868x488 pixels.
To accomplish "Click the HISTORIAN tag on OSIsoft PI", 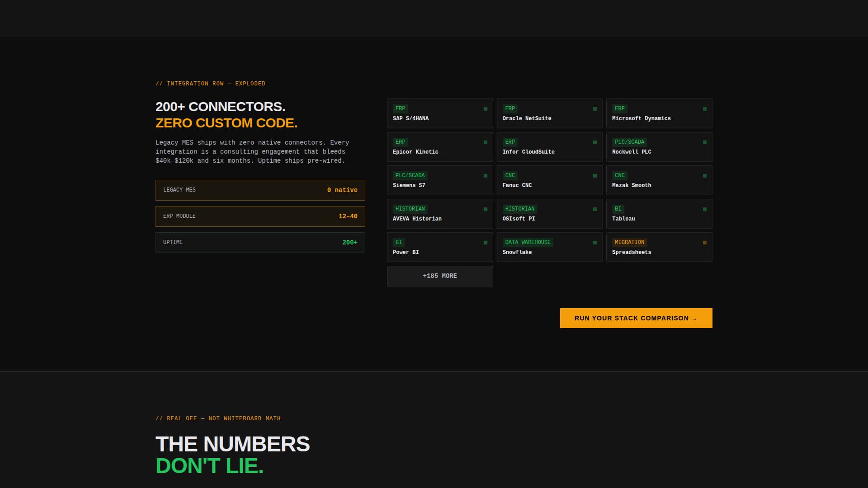I will click(520, 209).
